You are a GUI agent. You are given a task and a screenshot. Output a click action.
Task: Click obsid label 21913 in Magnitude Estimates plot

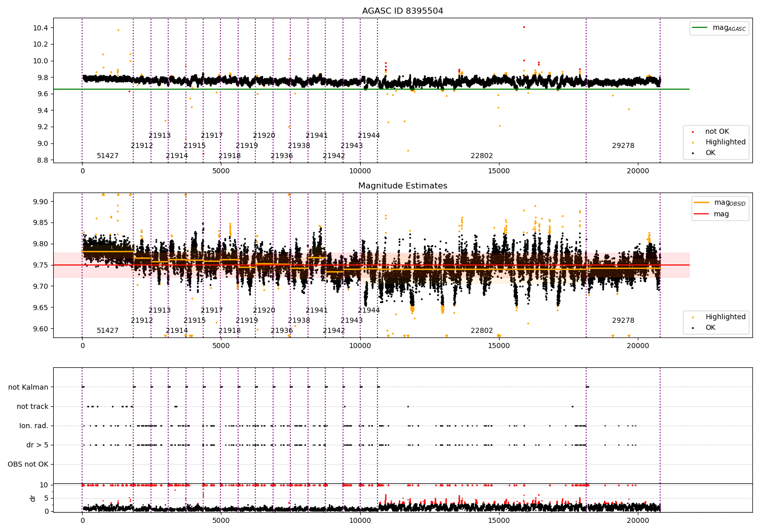coord(160,310)
